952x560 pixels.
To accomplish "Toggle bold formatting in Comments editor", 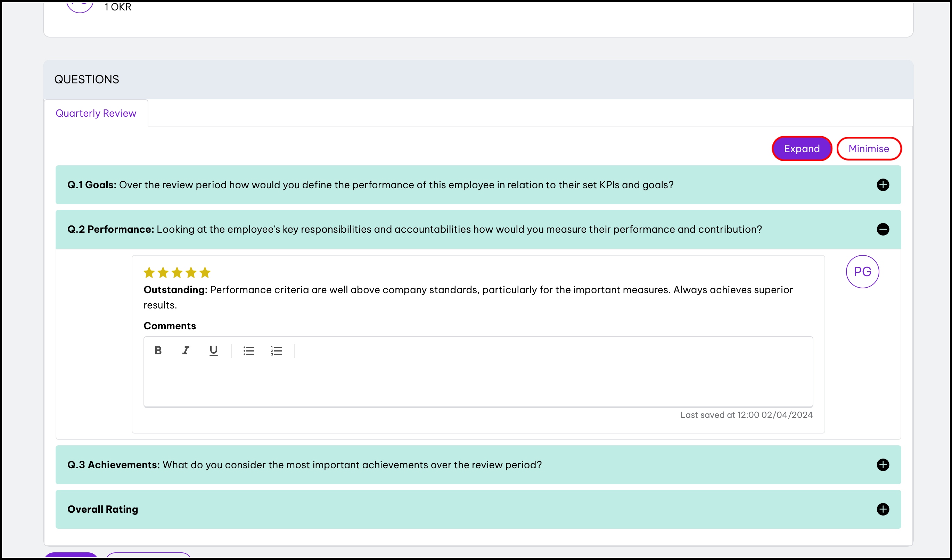I will [158, 351].
